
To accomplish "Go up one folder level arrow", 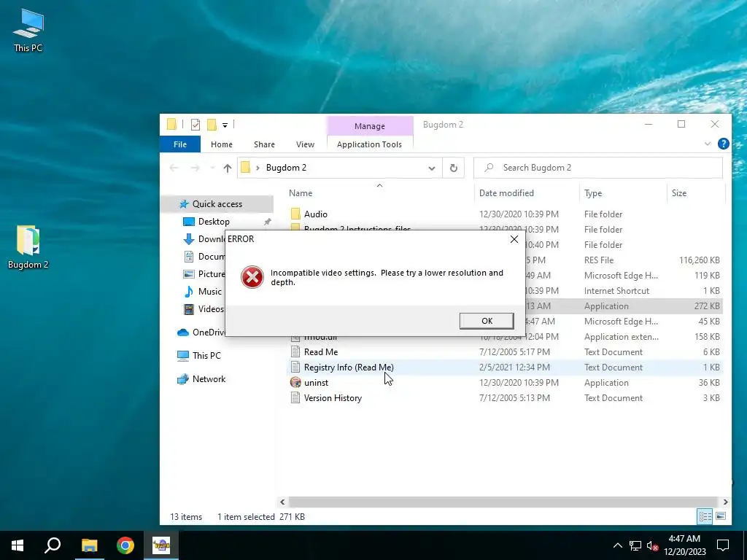I will [228, 168].
